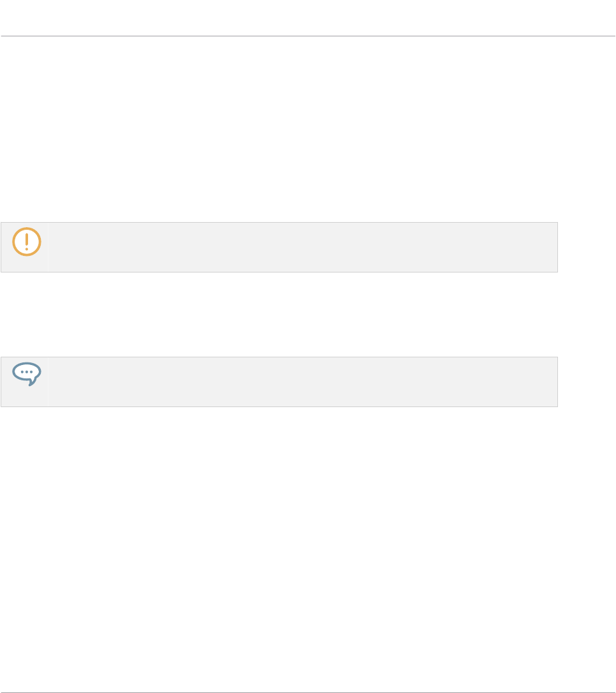Click the left end of the top header line
The width and height of the screenshot is (616, 693).
click(x=3, y=36)
